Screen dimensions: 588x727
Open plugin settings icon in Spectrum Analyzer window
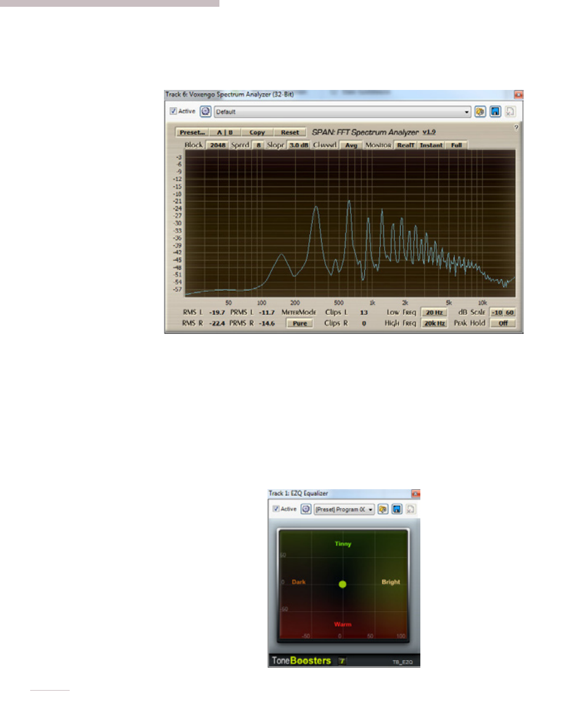(205, 112)
